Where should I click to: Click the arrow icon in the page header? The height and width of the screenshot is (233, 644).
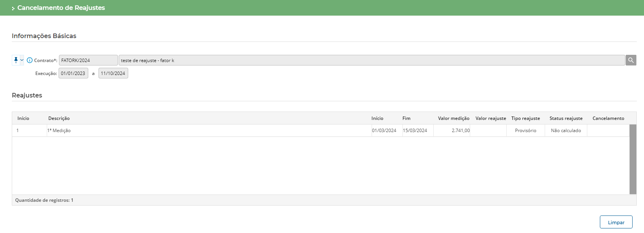tap(13, 8)
